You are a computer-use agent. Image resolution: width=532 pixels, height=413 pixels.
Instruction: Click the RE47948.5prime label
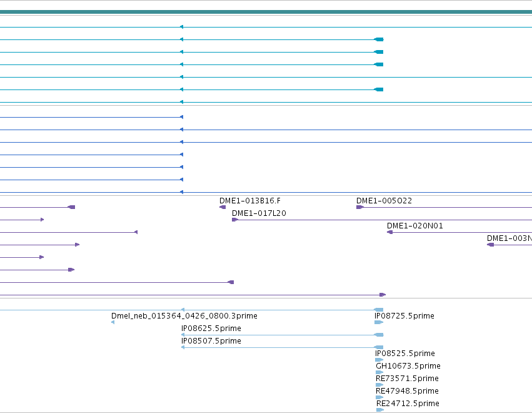(407, 391)
